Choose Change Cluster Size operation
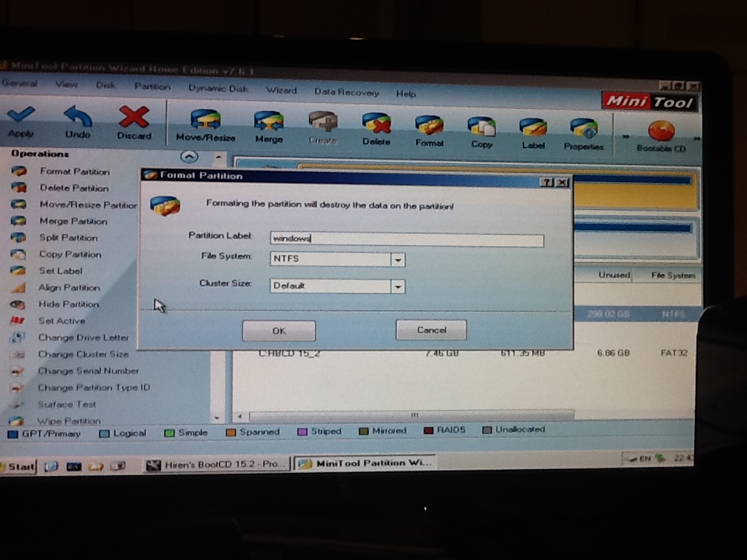 click(83, 355)
